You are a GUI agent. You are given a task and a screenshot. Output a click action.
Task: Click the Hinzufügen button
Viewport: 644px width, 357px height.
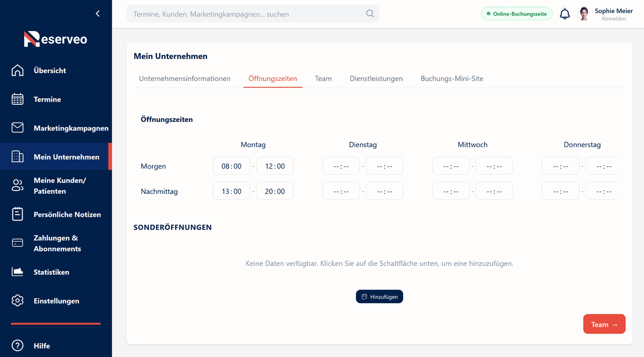379,297
